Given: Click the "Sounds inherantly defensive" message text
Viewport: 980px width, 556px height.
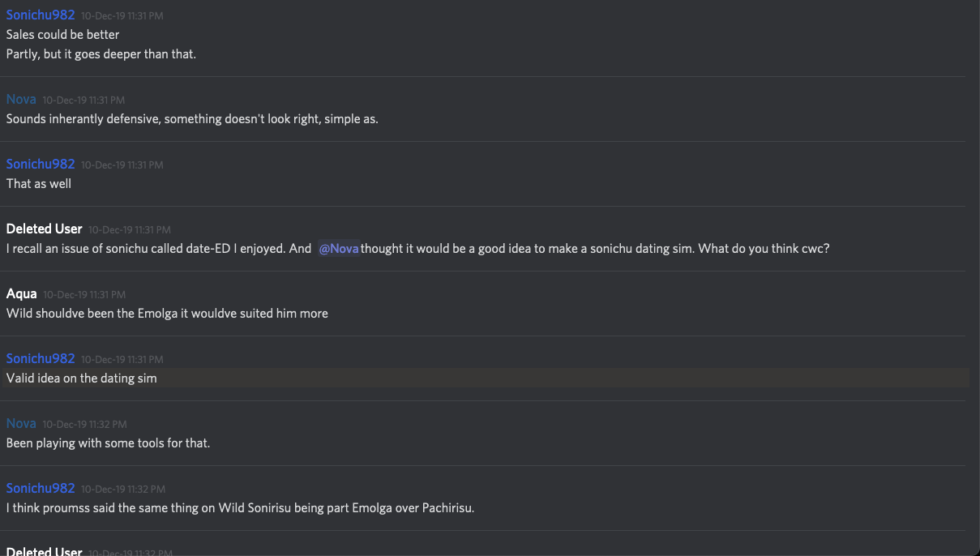Looking at the screenshot, I should click(192, 119).
